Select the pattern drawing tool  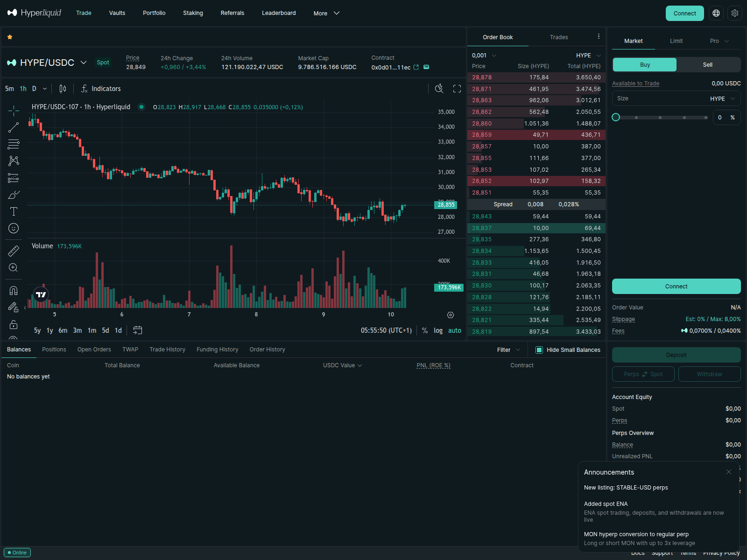[x=14, y=161]
